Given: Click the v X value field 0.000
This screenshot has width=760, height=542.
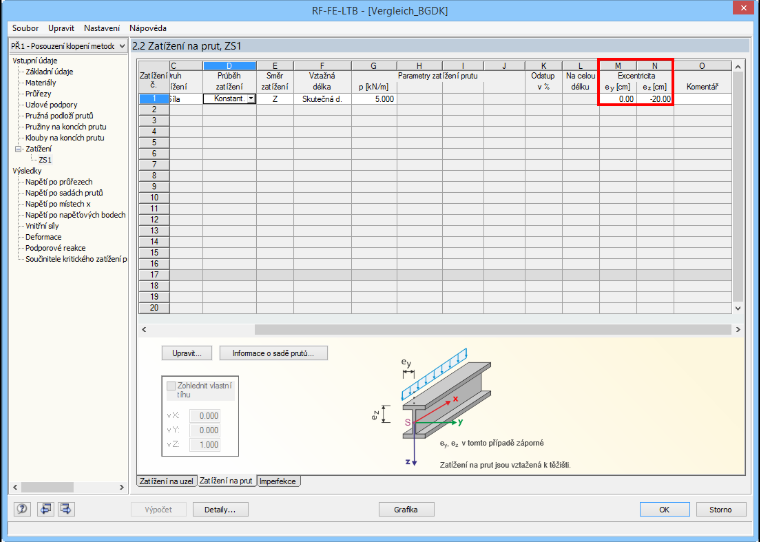Looking at the screenshot, I should 205,415.
